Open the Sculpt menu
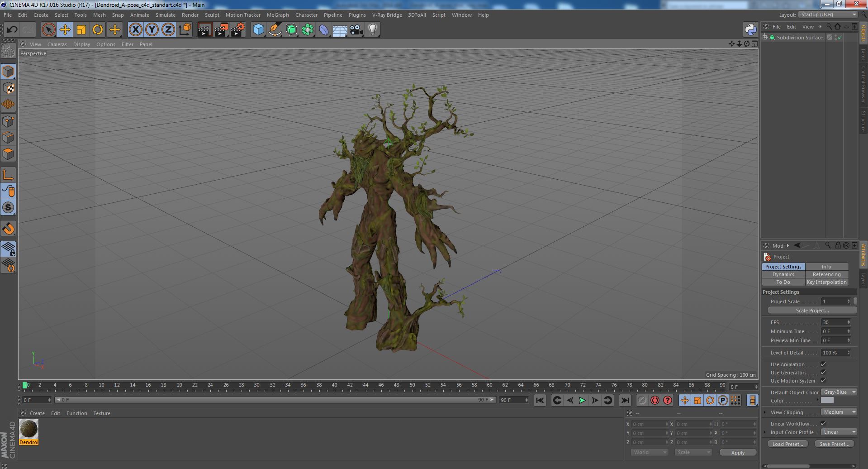868x469 pixels. 212,15
